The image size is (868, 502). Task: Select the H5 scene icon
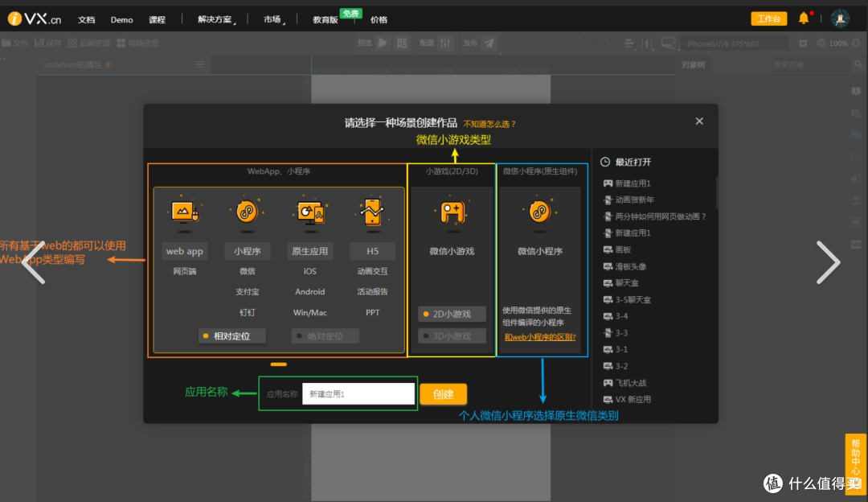pyautogui.click(x=373, y=212)
